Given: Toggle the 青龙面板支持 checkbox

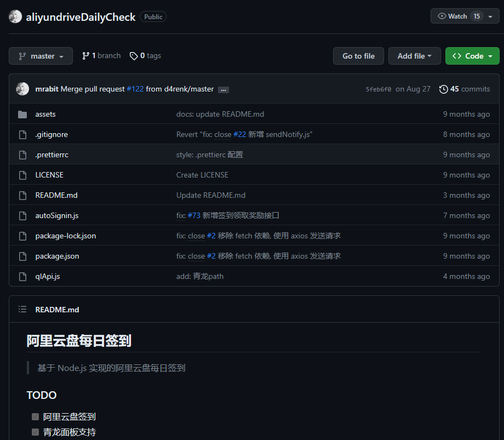Looking at the screenshot, I should pos(36,432).
